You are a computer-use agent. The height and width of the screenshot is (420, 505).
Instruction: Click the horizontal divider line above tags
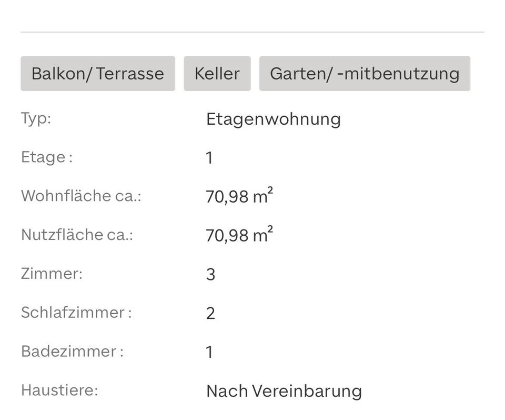(252, 32)
